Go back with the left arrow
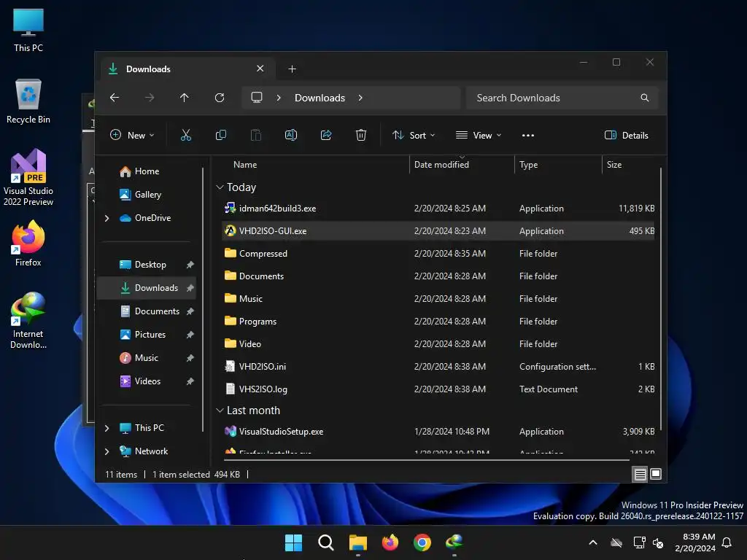This screenshot has height=560, width=747. point(115,98)
